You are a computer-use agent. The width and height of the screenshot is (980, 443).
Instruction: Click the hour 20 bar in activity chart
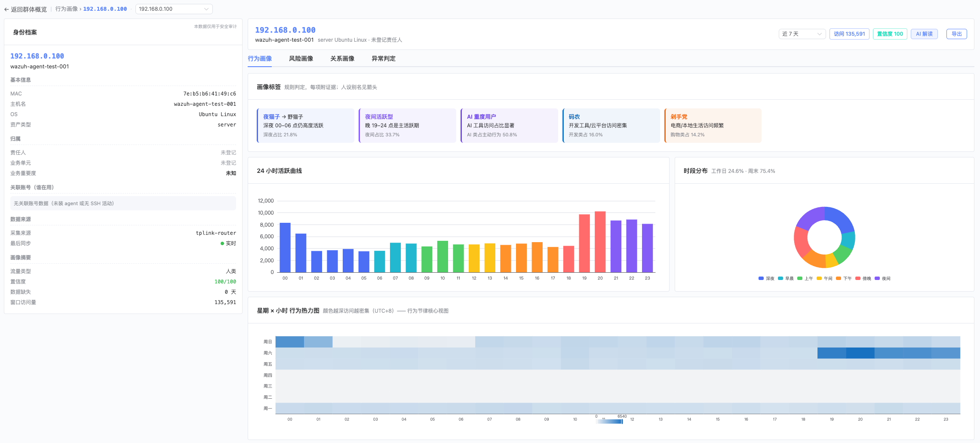pyautogui.click(x=600, y=242)
